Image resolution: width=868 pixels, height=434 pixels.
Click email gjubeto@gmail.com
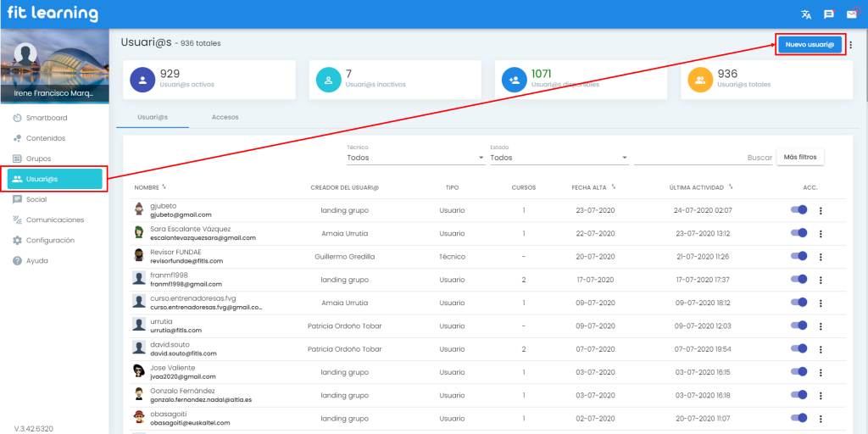pyautogui.click(x=181, y=214)
